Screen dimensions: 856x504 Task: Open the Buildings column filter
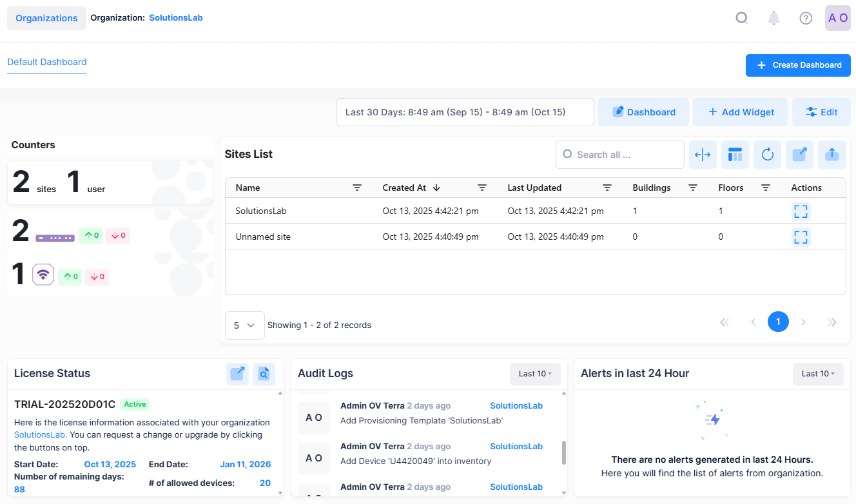click(693, 188)
